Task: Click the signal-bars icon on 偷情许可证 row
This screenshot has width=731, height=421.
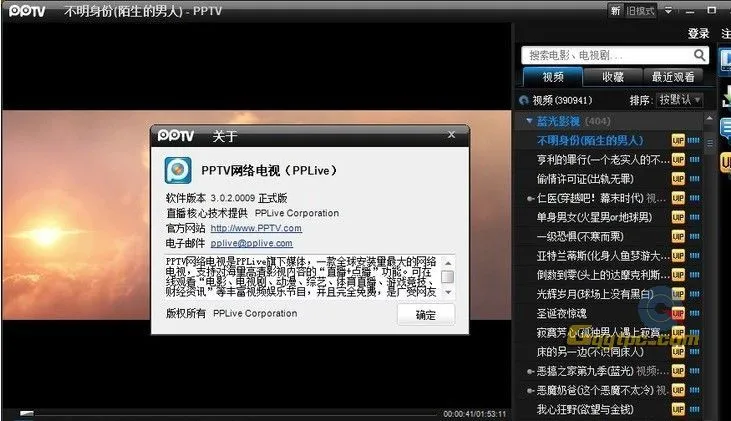Action: pos(694,179)
